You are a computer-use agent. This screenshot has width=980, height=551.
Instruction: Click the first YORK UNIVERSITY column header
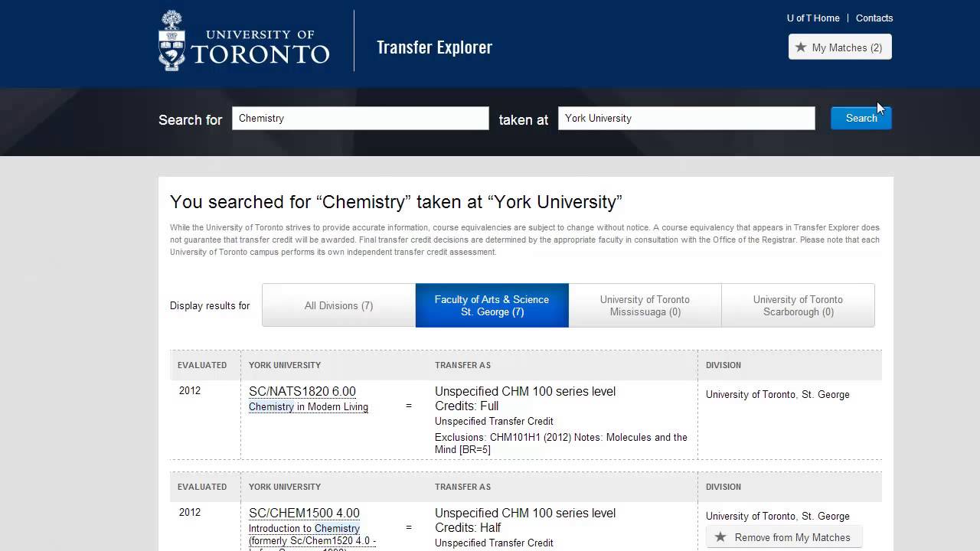pyautogui.click(x=285, y=366)
